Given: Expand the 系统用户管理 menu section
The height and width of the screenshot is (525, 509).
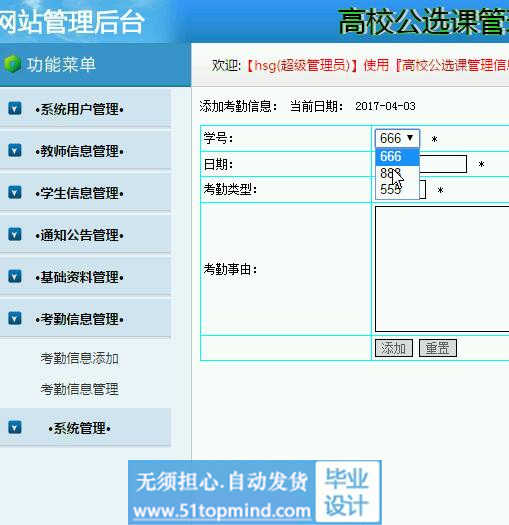Looking at the screenshot, I should click(80, 109).
